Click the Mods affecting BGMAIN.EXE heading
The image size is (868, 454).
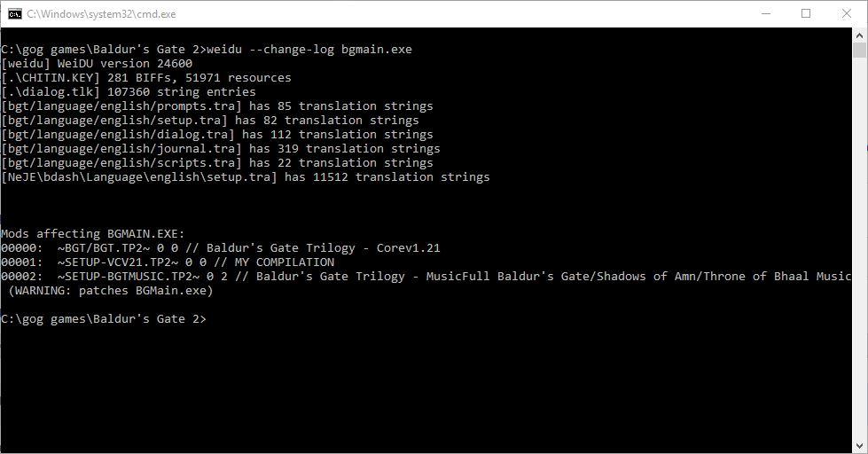click(x=93, y=233)
